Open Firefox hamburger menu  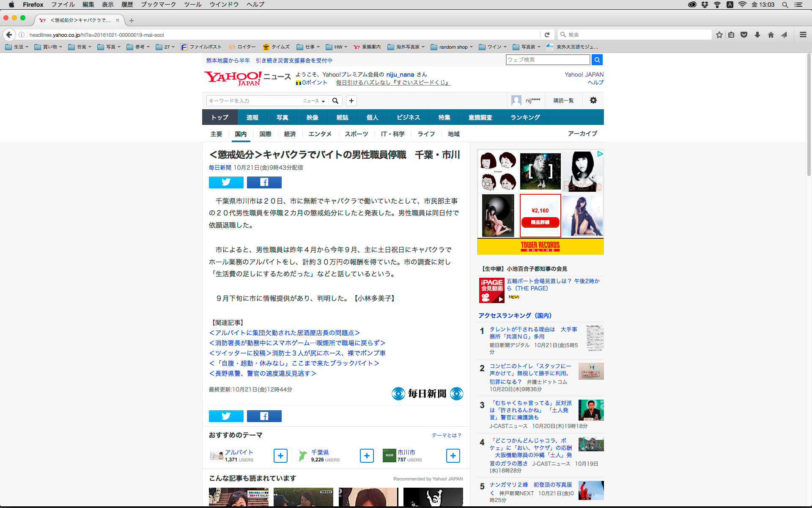[803, 35]
